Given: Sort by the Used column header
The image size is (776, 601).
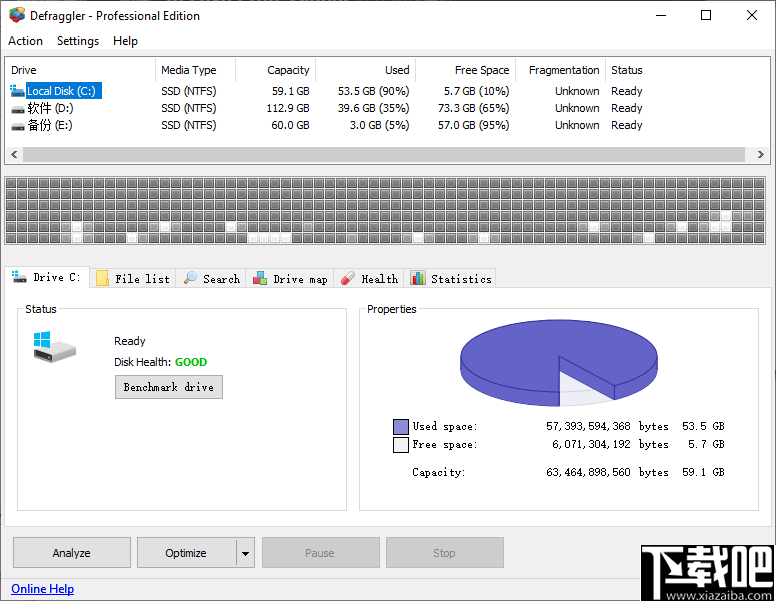Looking at the screenshot, I should coord(366,70).
